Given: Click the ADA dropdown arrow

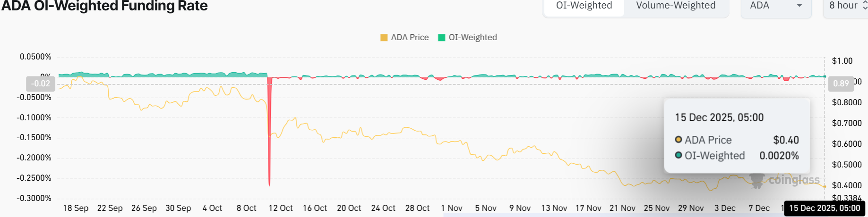Looking at the screenshot, I should [x=799, y=6].
